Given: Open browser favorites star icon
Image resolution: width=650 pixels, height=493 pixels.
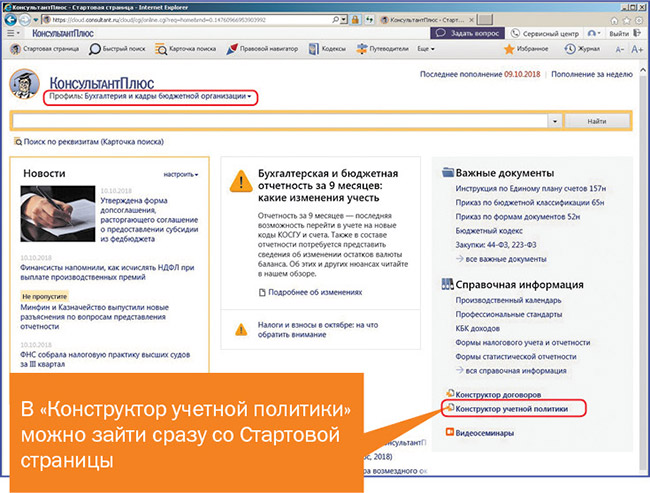Looking at the screenshot, I should pos(627,20).
